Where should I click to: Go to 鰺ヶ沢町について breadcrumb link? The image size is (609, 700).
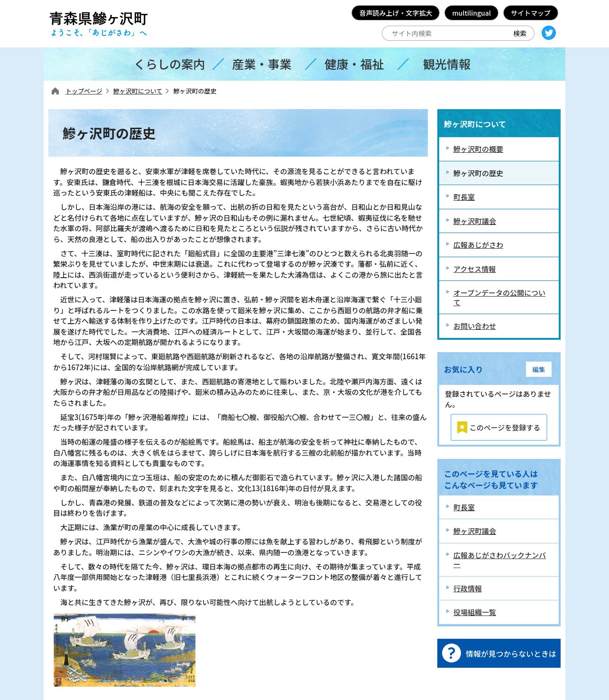138,91
